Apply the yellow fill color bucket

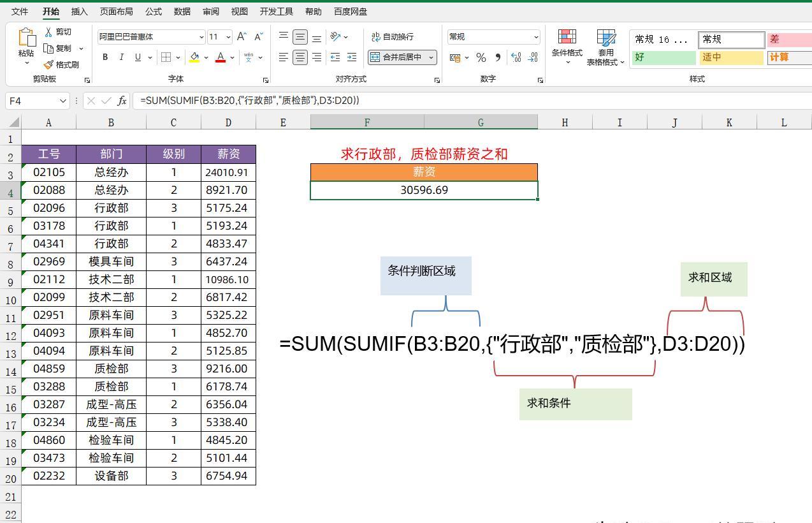pos(194,57)
